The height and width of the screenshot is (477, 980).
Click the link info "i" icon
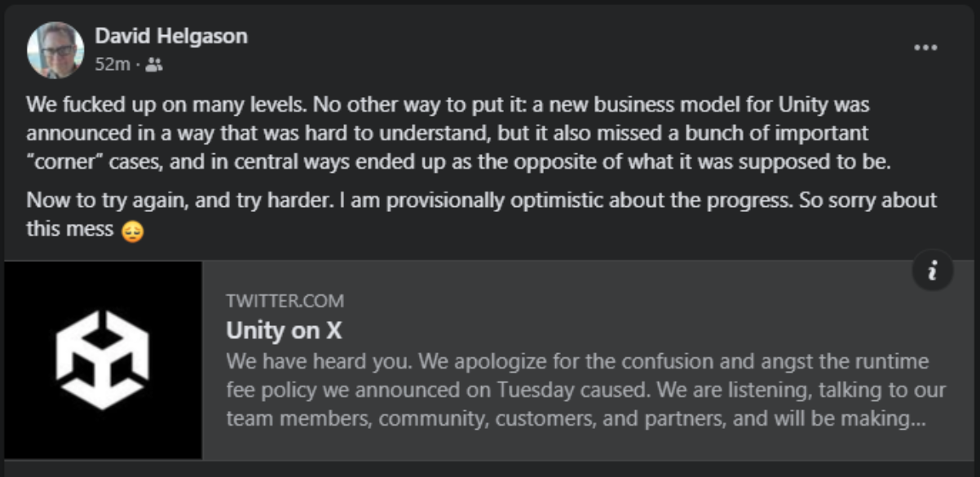(x=933, y=270)
